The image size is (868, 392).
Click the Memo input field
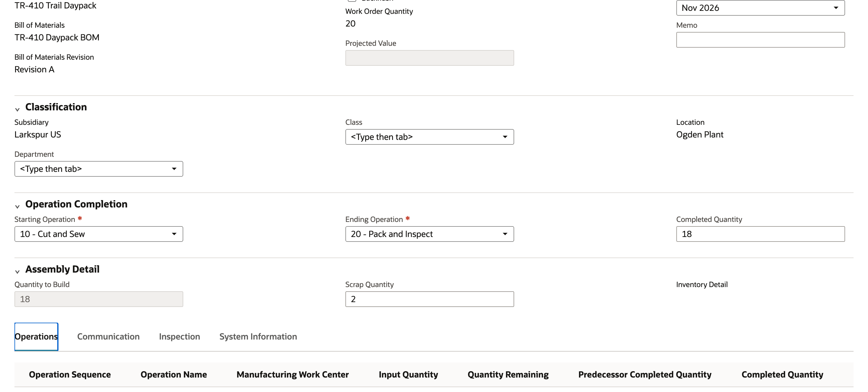coord(760,40)
